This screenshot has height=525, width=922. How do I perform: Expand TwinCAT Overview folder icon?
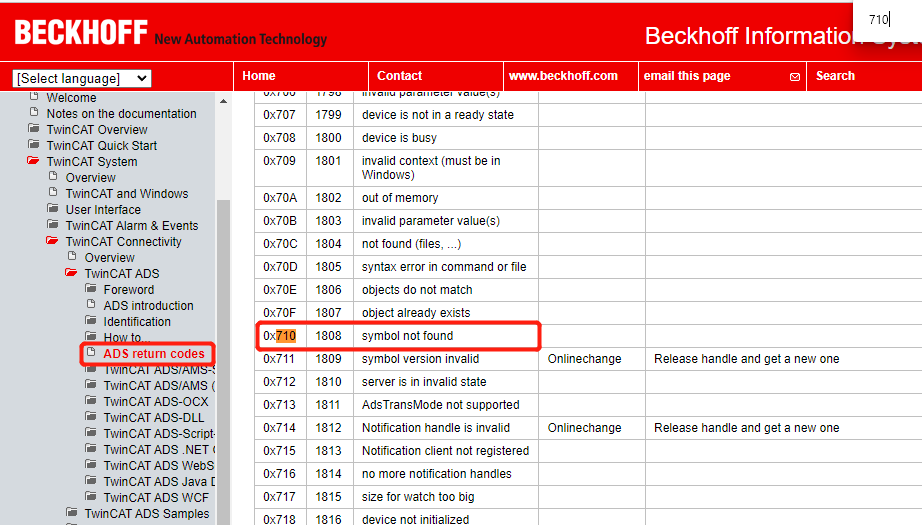(x=34, y=128)
